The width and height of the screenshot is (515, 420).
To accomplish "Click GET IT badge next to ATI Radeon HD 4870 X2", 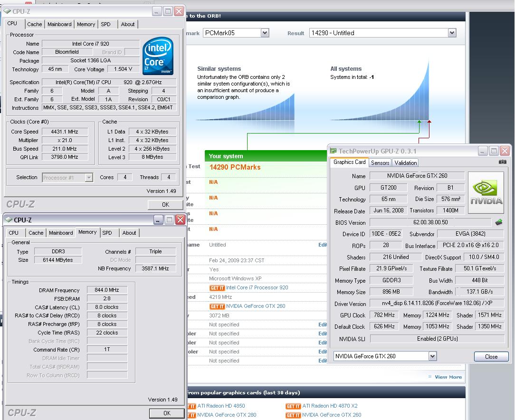I will point(293,406).
